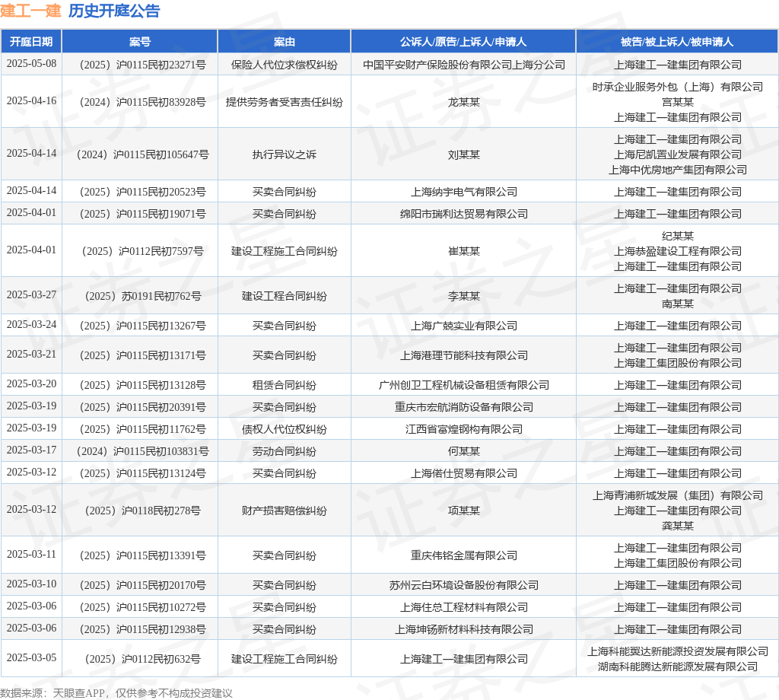Click plaintiff 上海广兢实业有限公司
The image size is (779, 700).
[463, 326]
